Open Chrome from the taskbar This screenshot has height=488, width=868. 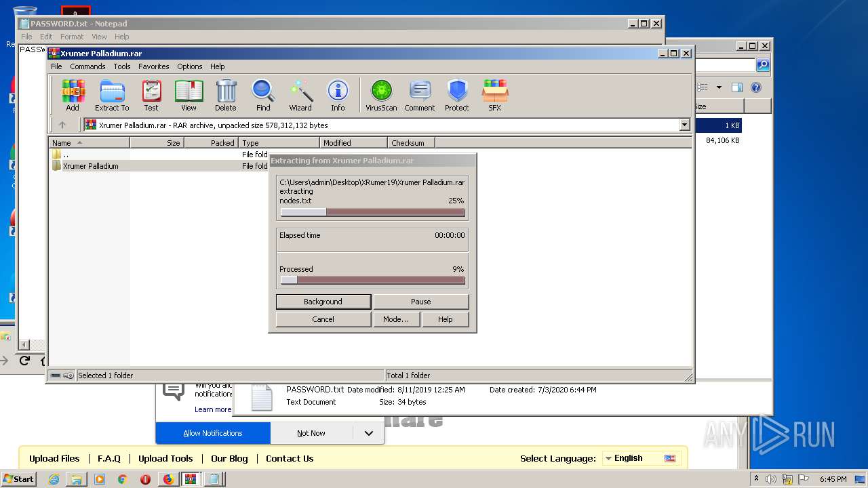[122, 479]
